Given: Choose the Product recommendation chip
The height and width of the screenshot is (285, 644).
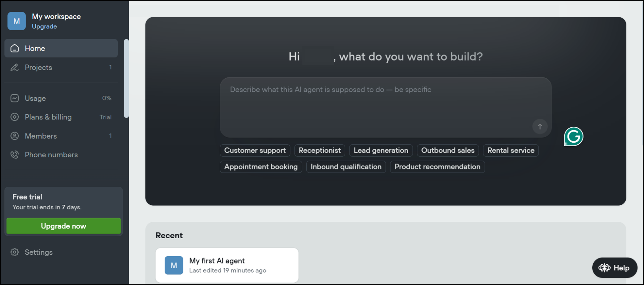Looking at the screenshot, I should click(437, 167).
